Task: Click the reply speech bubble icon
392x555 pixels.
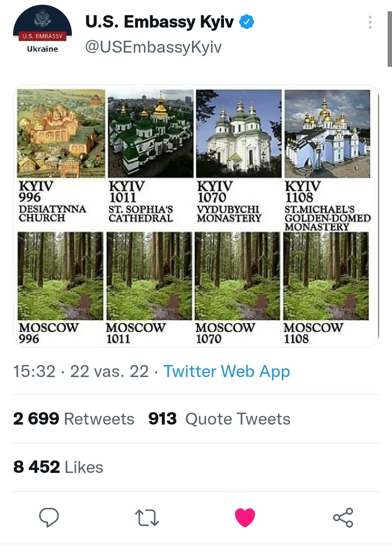Action: pyautogui.click(x=49, y=517)
